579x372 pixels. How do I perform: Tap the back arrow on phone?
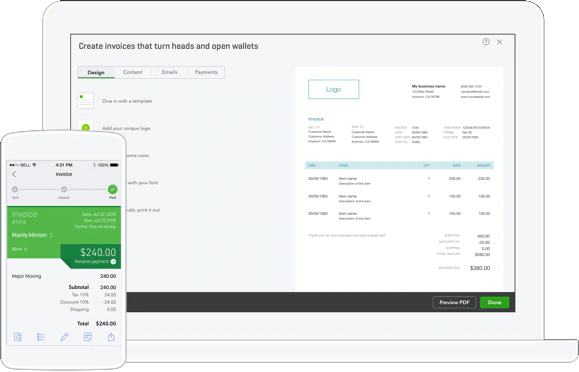14,174
